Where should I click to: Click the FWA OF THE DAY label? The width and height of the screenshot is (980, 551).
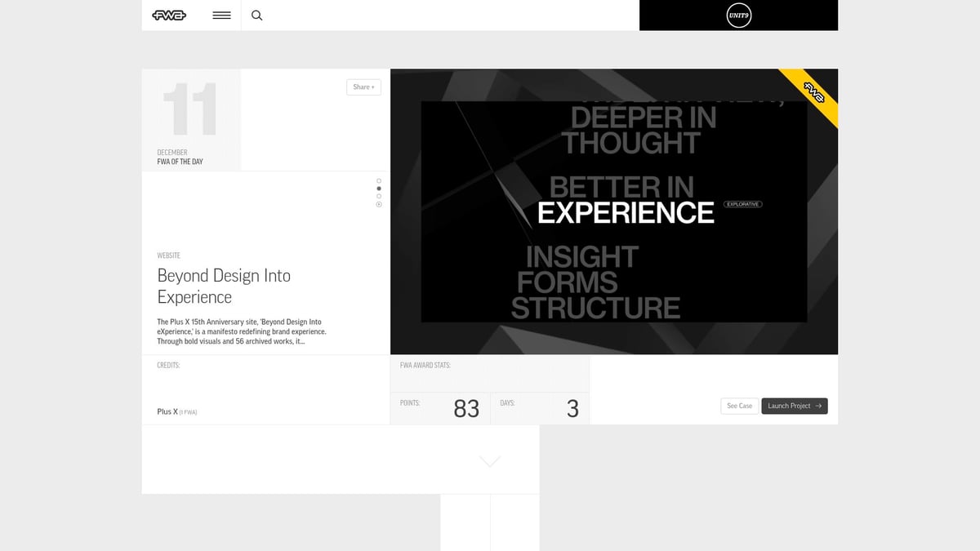(180, 161)
